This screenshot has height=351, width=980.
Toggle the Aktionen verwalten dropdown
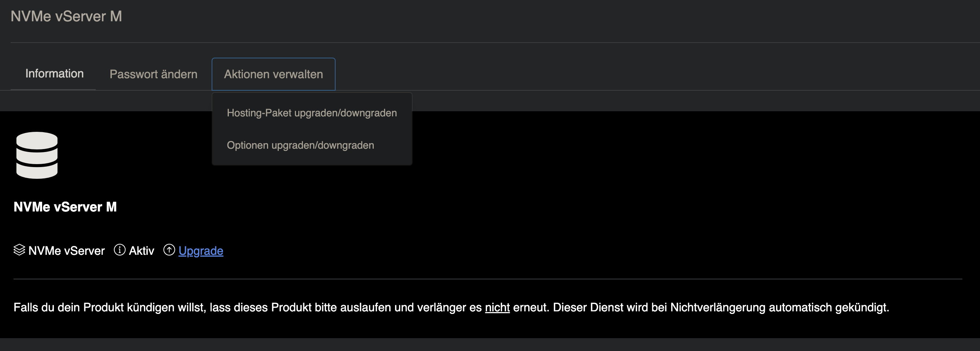[273, 74]
